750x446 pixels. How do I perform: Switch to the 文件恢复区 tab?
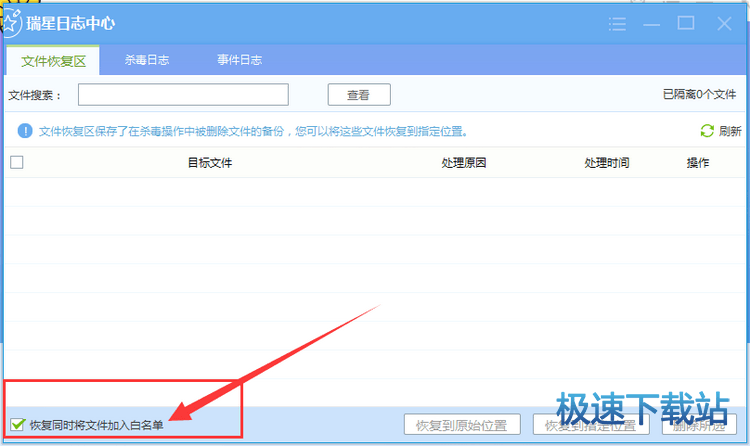[x=53, y=61]
